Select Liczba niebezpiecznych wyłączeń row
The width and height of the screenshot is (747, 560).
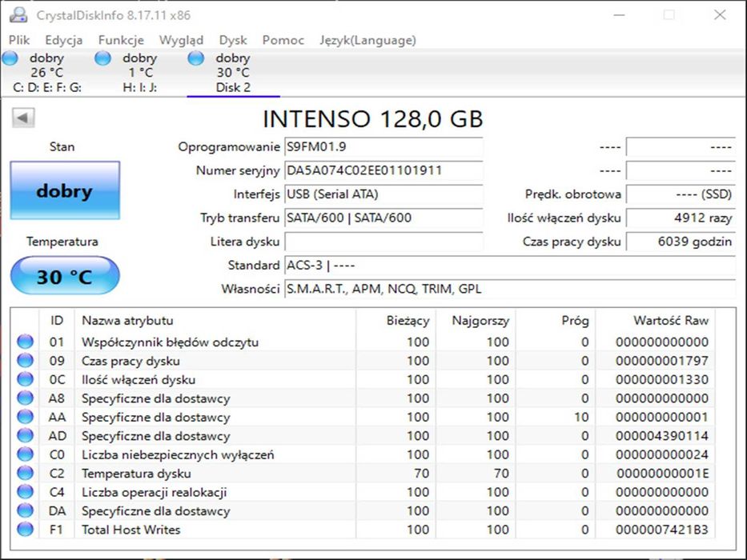coord(363,454)
